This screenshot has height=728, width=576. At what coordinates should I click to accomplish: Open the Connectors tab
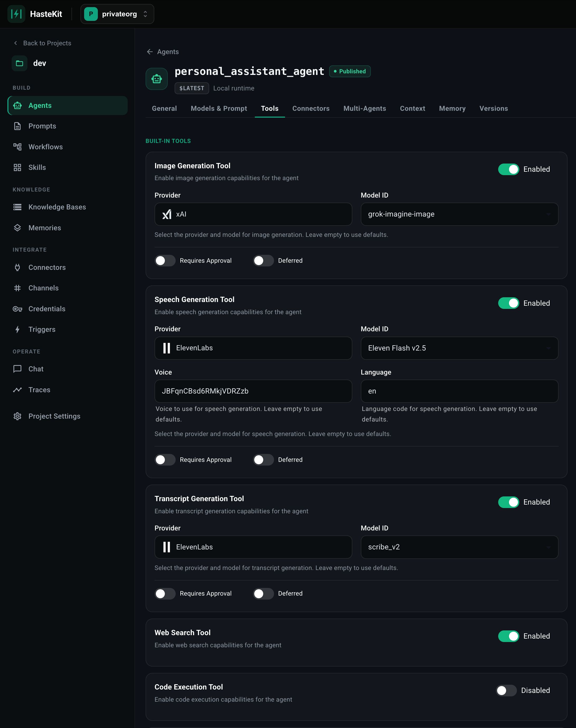tap(311, 109)
